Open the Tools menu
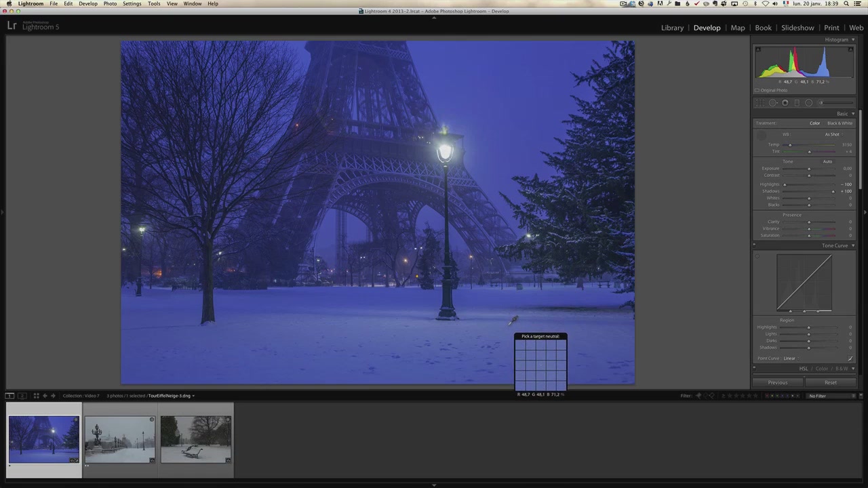The image size is (868, 488). click(x=154, y=3)
